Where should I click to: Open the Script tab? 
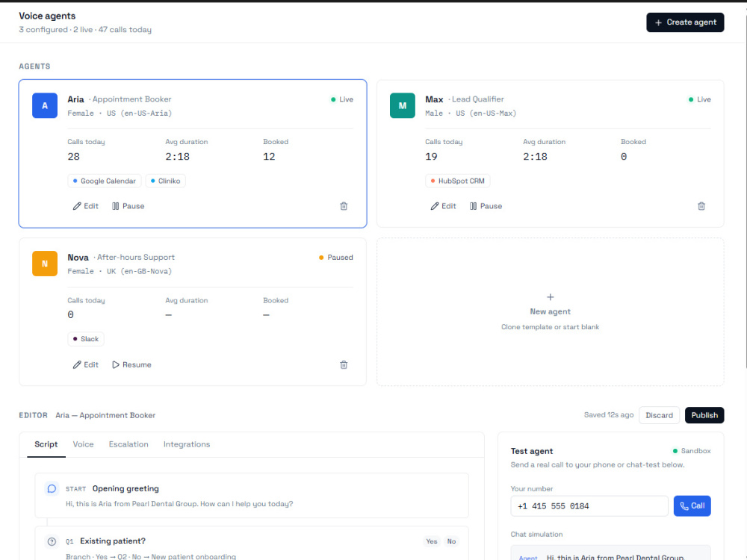46,444
